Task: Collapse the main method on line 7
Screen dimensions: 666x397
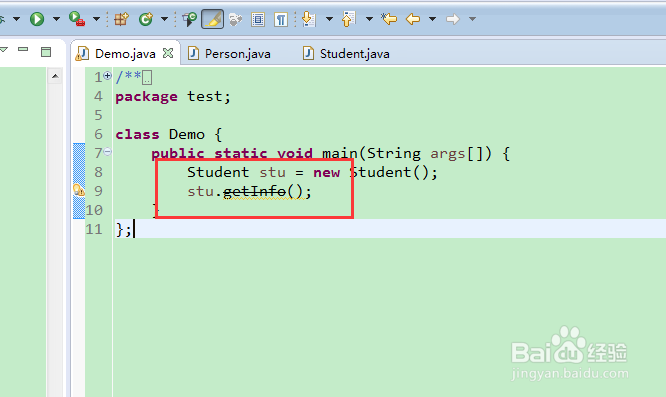Action: pos(107,152)
